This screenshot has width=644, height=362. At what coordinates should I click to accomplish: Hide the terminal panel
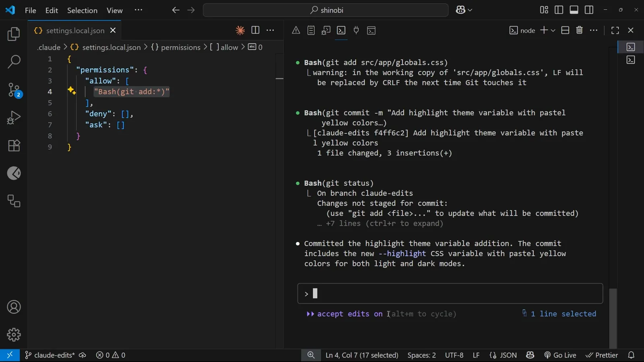[x=631, y=30]
